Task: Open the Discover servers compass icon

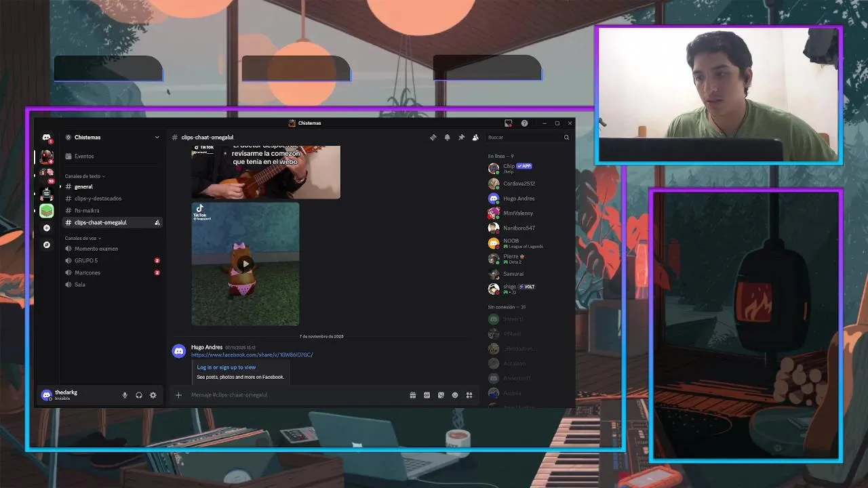Action: tap(46, 245)
